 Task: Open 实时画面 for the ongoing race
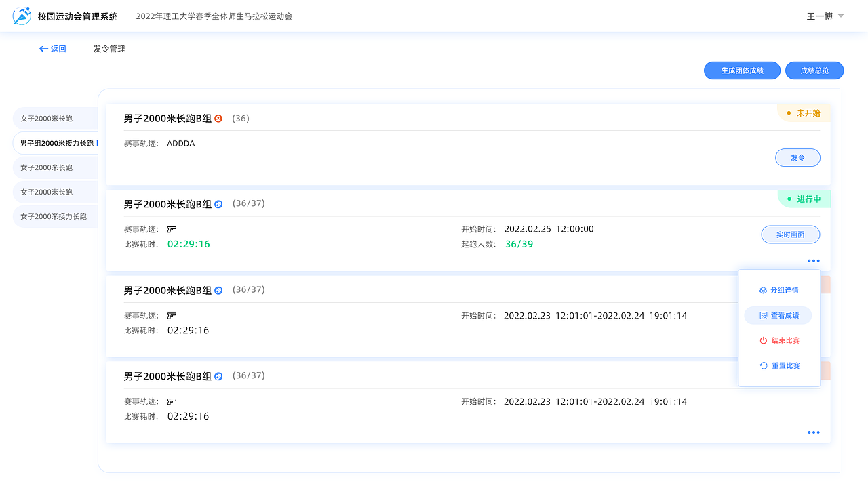(790, 234)
